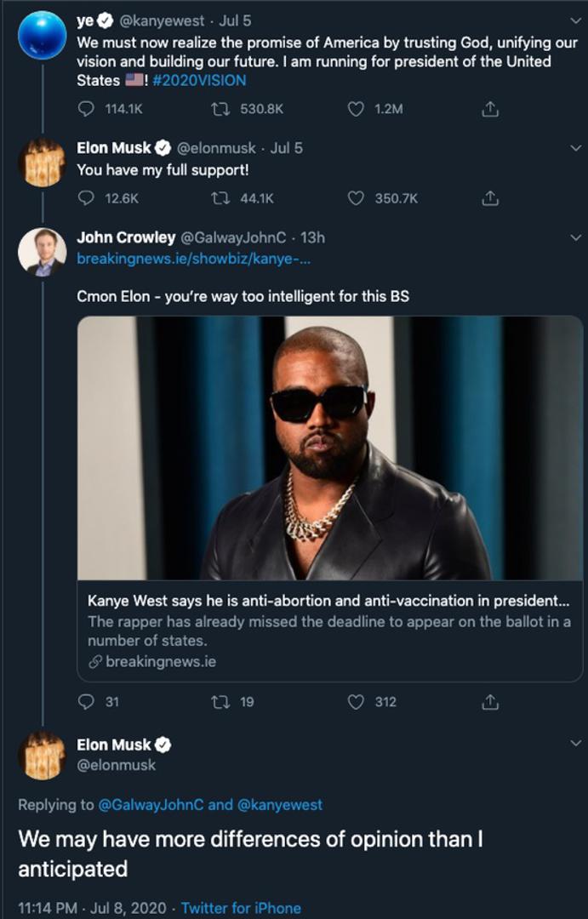The height and width of the screenshot is (919, 588).
Task: Share John Crowley's tweet
Action: 489,702
